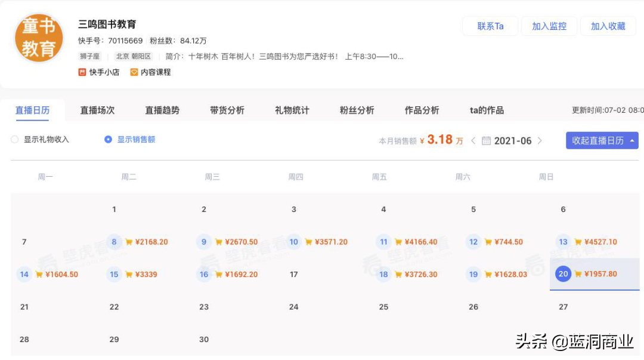Switch to the 直播场次 tab
This screenshot has width=644, height=360.
pyautogui.click(x=97, y=110)
